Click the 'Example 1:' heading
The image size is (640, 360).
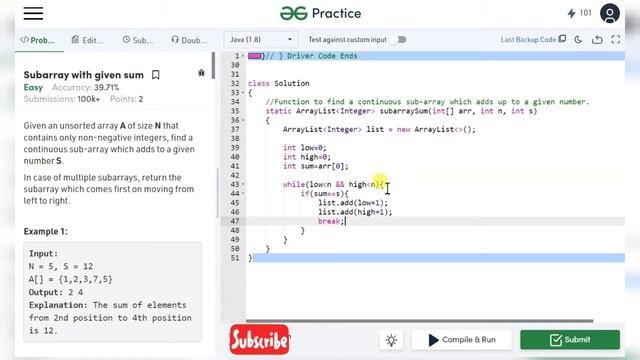[46, 231]
